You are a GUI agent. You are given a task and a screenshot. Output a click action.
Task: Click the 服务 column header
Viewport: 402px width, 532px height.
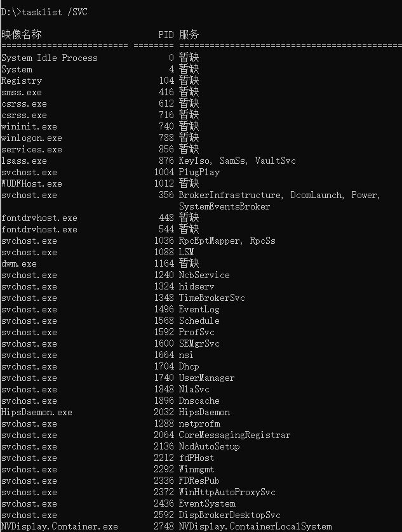point(189,34)
